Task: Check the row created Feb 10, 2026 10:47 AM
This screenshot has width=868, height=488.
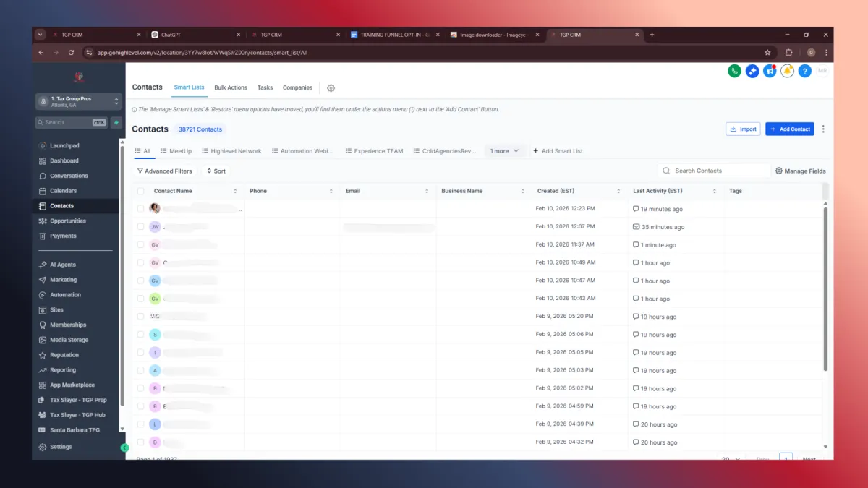Action: point(140,281)
